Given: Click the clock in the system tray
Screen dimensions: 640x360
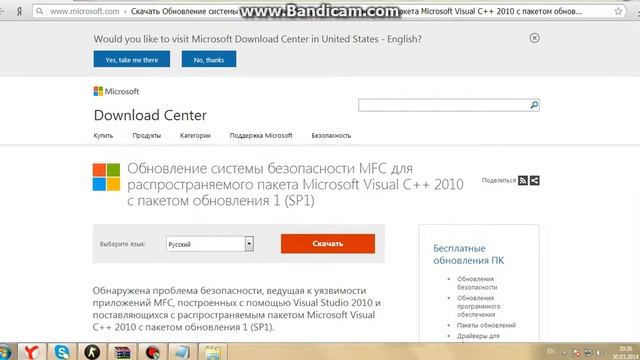Looking at the screenshot, I should click(x=625, y=353).
